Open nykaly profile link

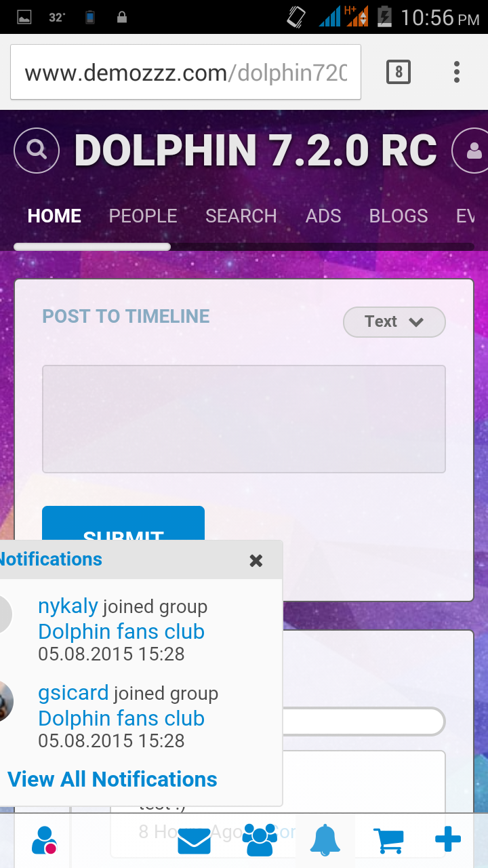point(68,606)
